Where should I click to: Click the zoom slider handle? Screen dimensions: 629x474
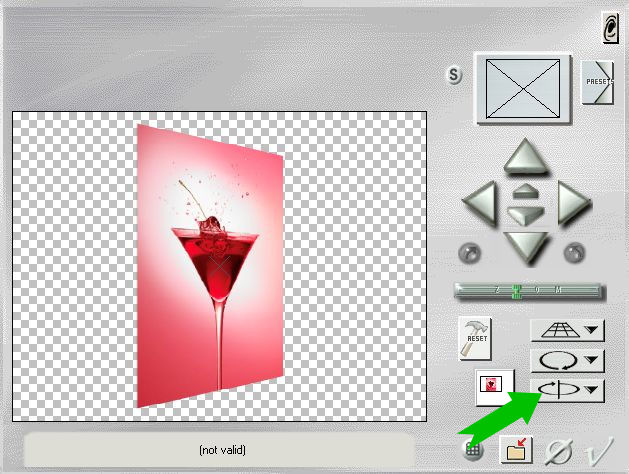517,292
